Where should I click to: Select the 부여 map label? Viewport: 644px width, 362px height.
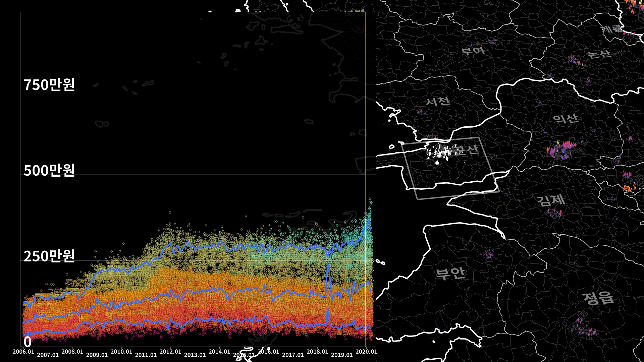[473, 51]
